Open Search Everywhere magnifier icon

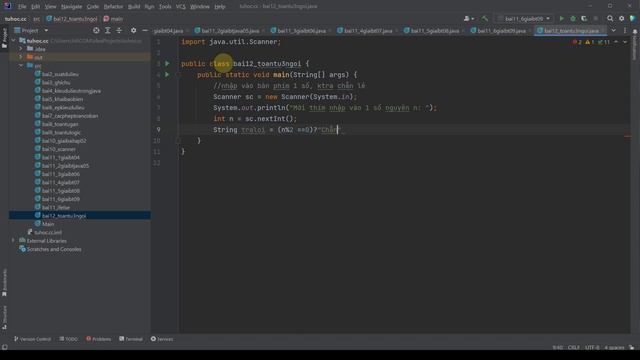coord(610,19)
